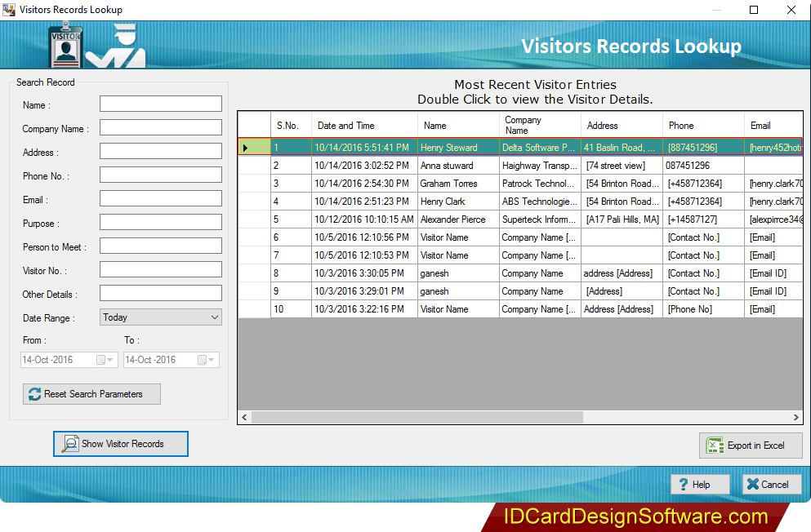Open the To date calendar picker
Viewport: 811px width, 532px height.
[202, 360]
